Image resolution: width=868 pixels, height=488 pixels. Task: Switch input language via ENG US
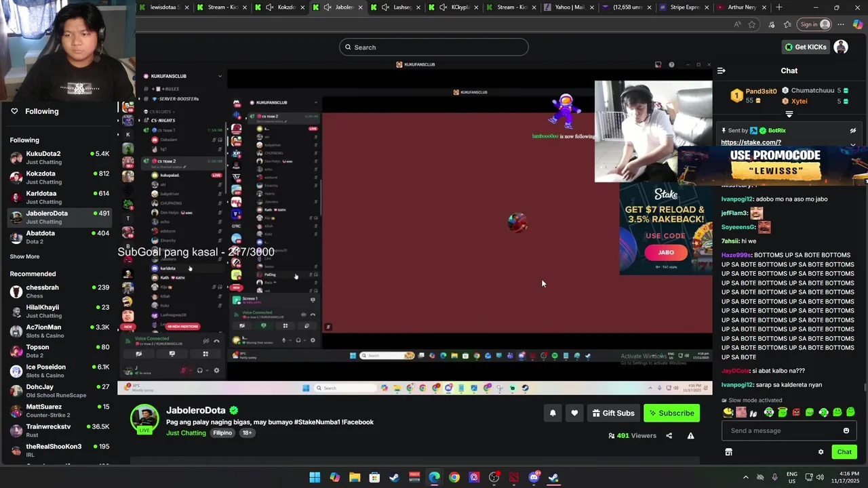[791, 477]
